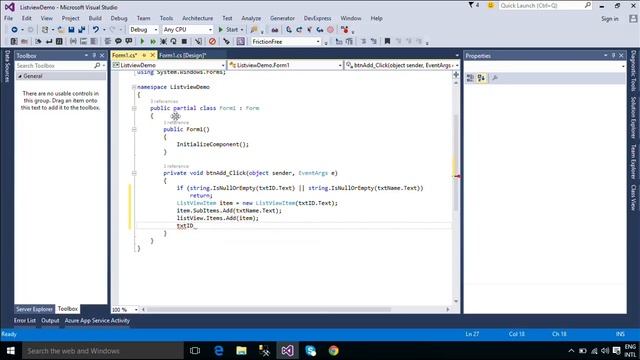Click the Search the web and Windows box

click(x=103, y=351)
